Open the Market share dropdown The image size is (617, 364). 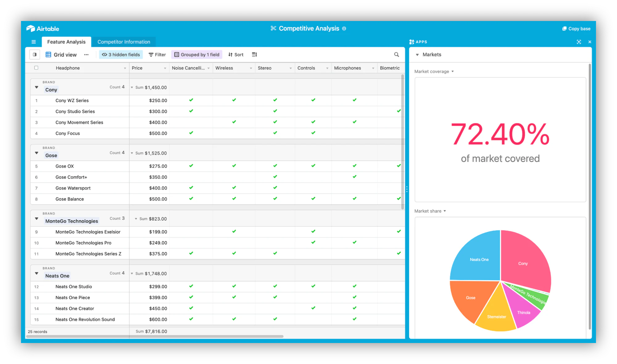430,211
